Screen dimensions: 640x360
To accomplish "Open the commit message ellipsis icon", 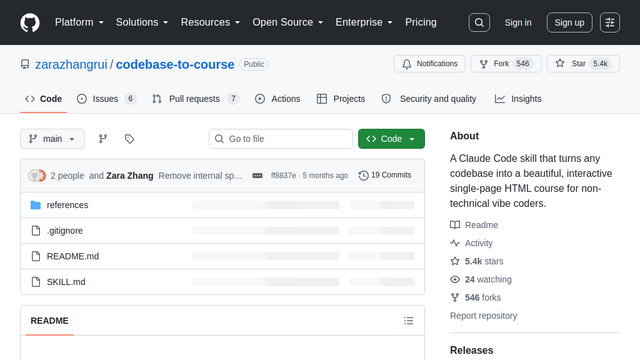I will tap(257, 176).
